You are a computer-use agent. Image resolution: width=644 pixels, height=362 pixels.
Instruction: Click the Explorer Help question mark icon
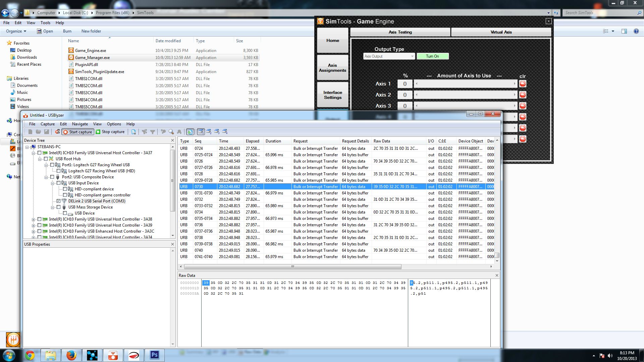pyautogui.click(x=636, y=31)
